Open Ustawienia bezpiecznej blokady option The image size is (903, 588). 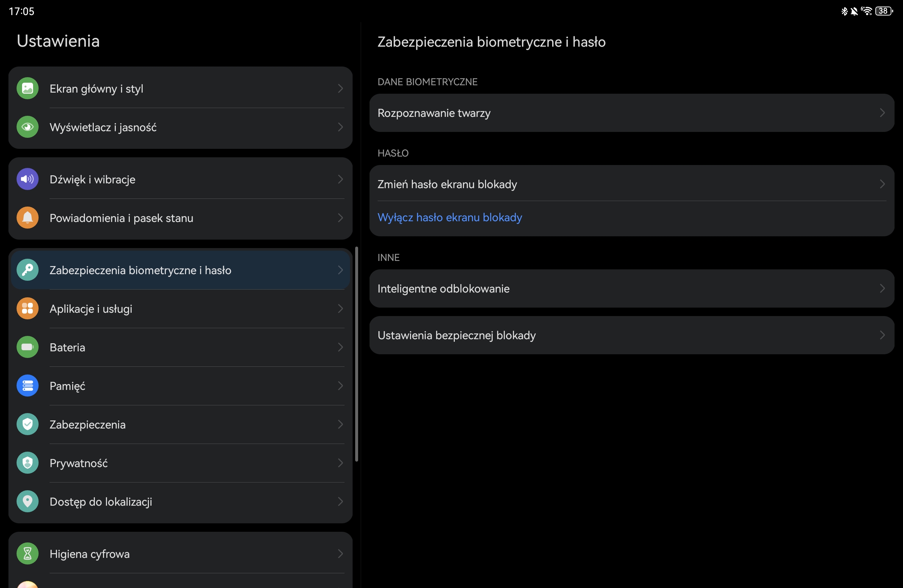pyautogui.click(x=632, y=335)
